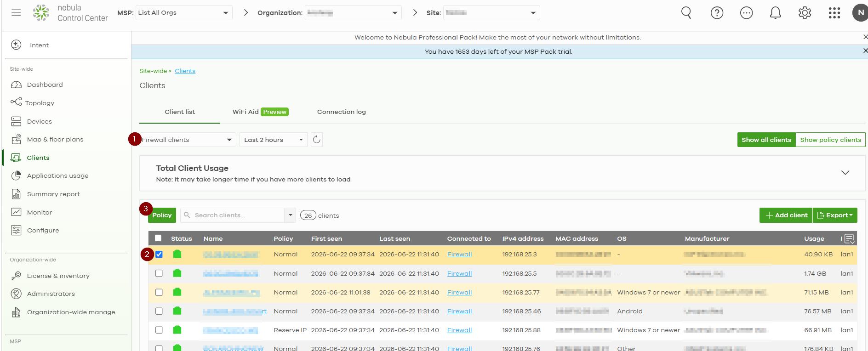
Task: Toggle the select-all checkbox in table header
Action: coord(158,238)
